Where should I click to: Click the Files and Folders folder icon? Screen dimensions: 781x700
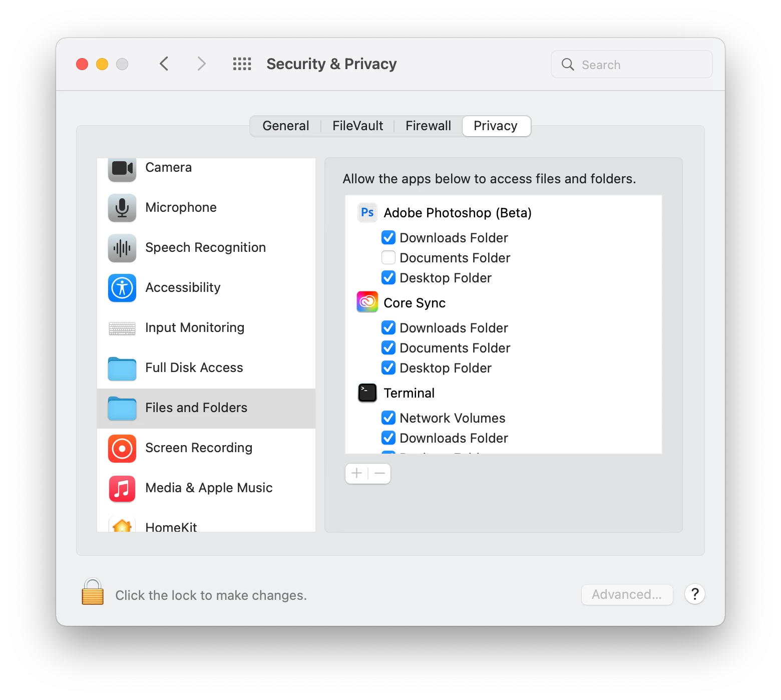coord(122,409)
